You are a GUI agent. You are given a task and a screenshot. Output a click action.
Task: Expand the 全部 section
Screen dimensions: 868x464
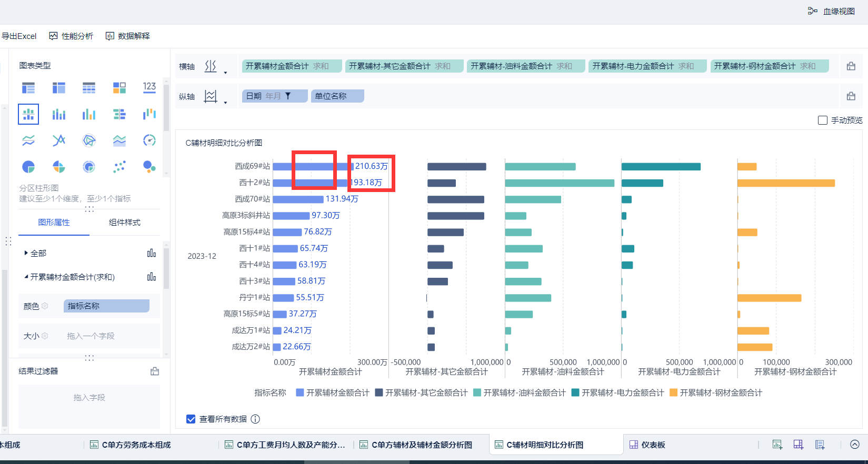pos(26,253)
